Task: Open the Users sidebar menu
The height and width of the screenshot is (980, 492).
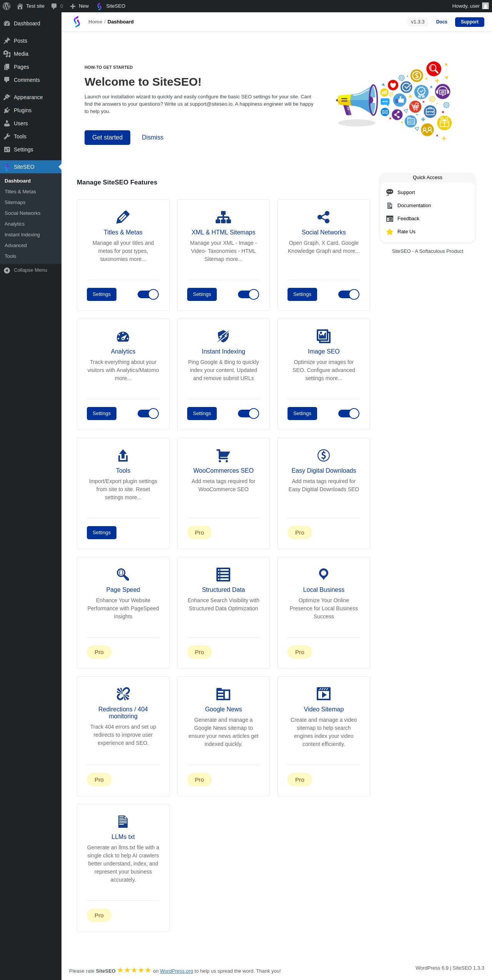Action: [x=31, y=123]
